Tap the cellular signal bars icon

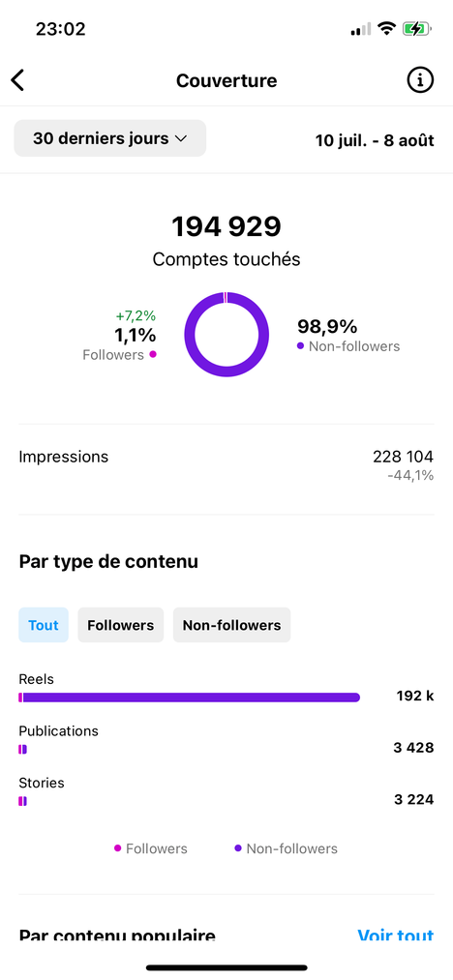click(361, 29)
